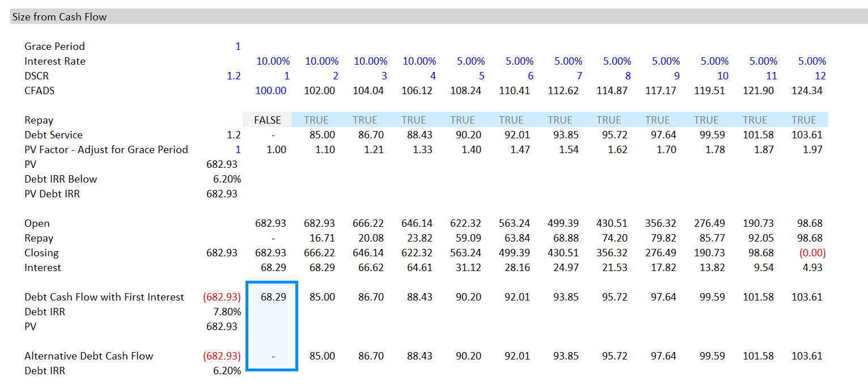Click the red (0.00) Closing balance cell

coord(812,253)
